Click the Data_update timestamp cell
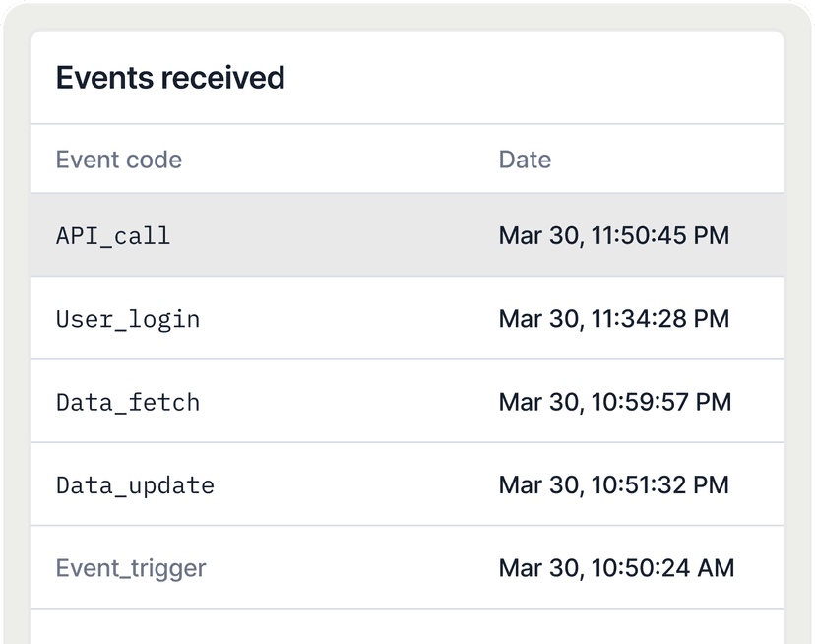The image size is (815, 644). [x=614, y=484]
